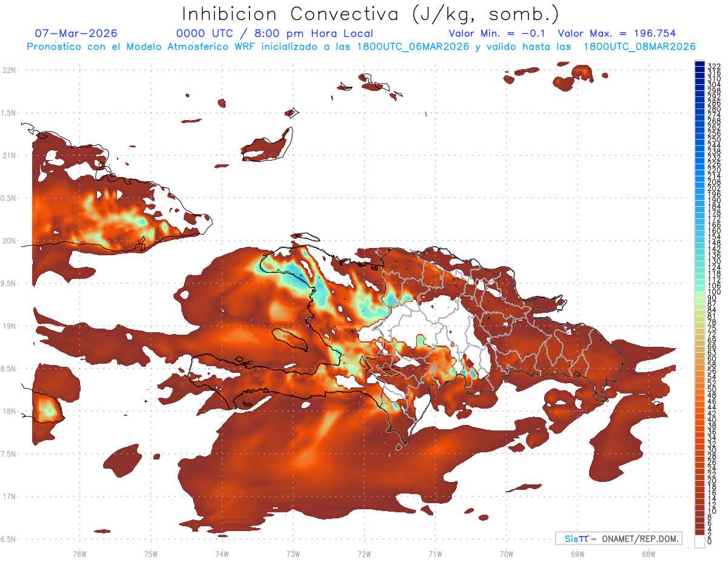Click the "100" value on the color scale

[x=713, y=292]
